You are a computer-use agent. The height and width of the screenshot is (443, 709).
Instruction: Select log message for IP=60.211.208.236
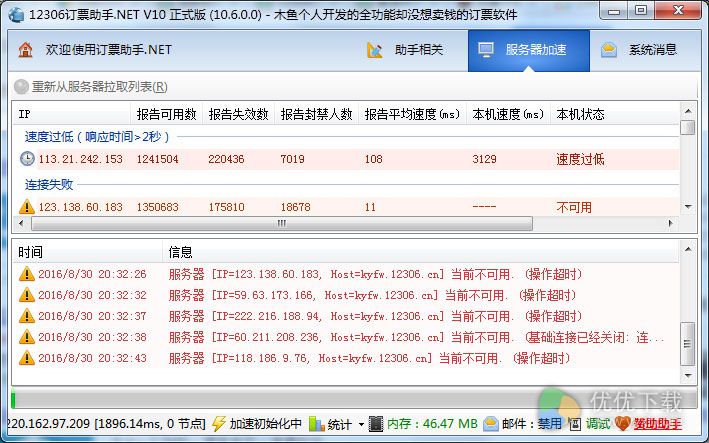pyautogui.click(x=416, y=337)
